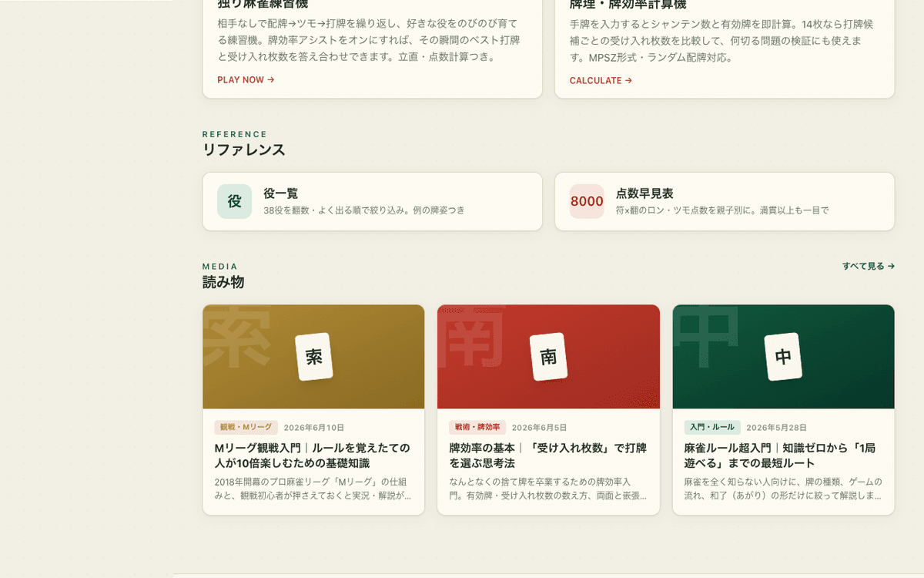Click the green 役 icon

click(x=234, y=201)
